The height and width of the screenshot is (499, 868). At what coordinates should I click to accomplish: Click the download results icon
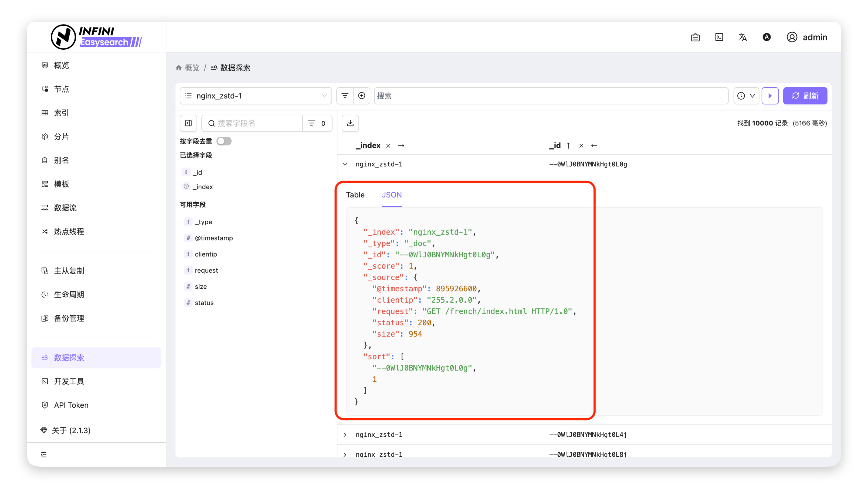point(350,123)
